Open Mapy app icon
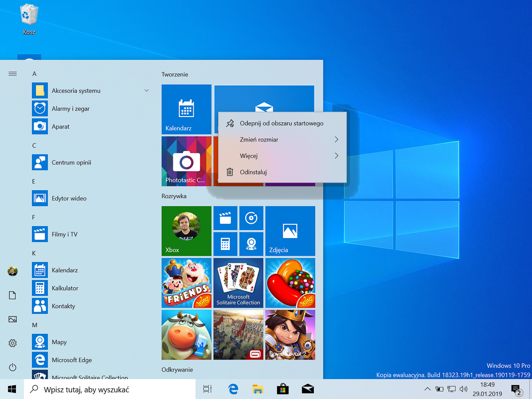 pos(40,342)
